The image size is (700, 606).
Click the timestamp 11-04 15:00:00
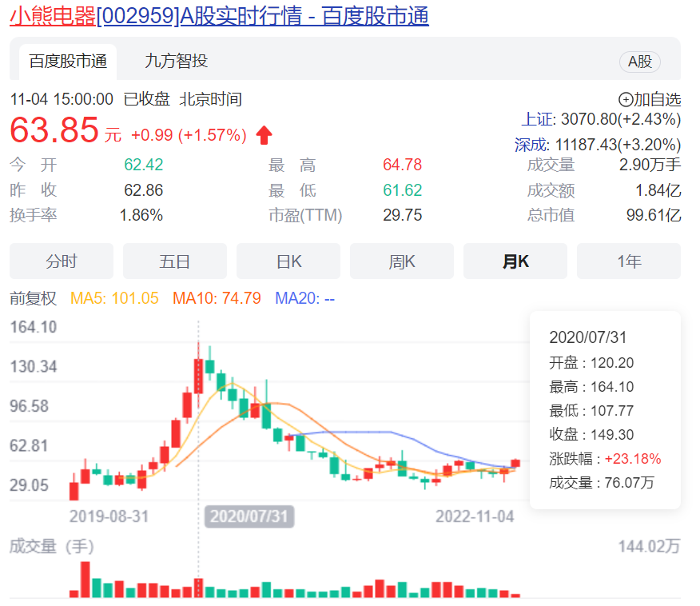62,99
